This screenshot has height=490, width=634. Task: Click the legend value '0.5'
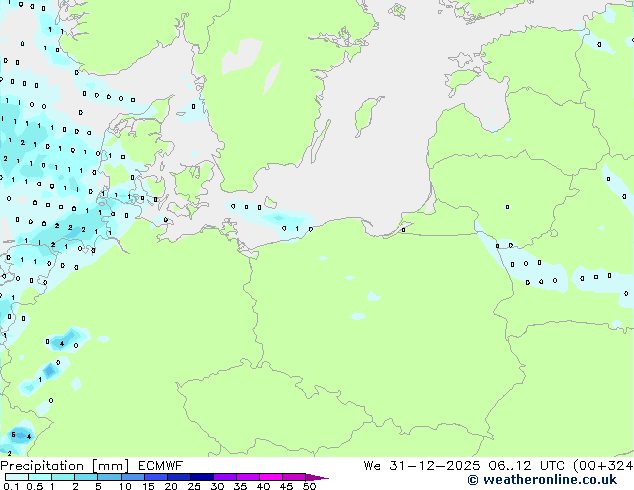[x=35, y=486]
